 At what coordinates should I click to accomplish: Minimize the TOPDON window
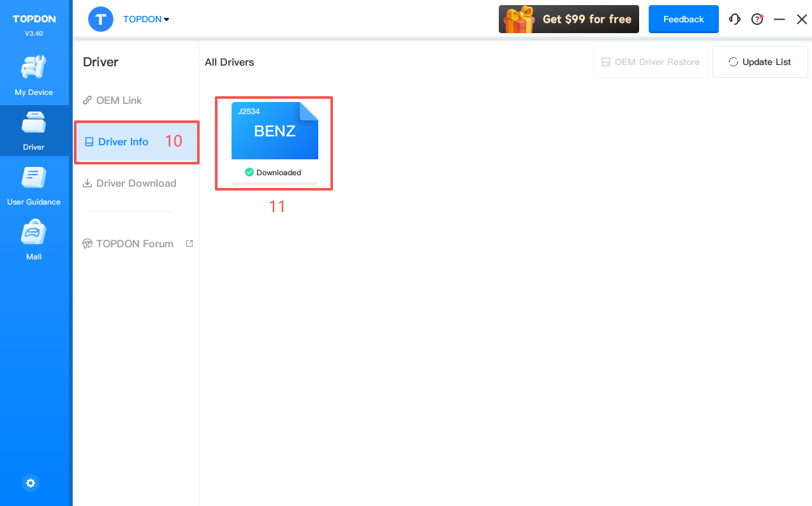pos(779,19)
